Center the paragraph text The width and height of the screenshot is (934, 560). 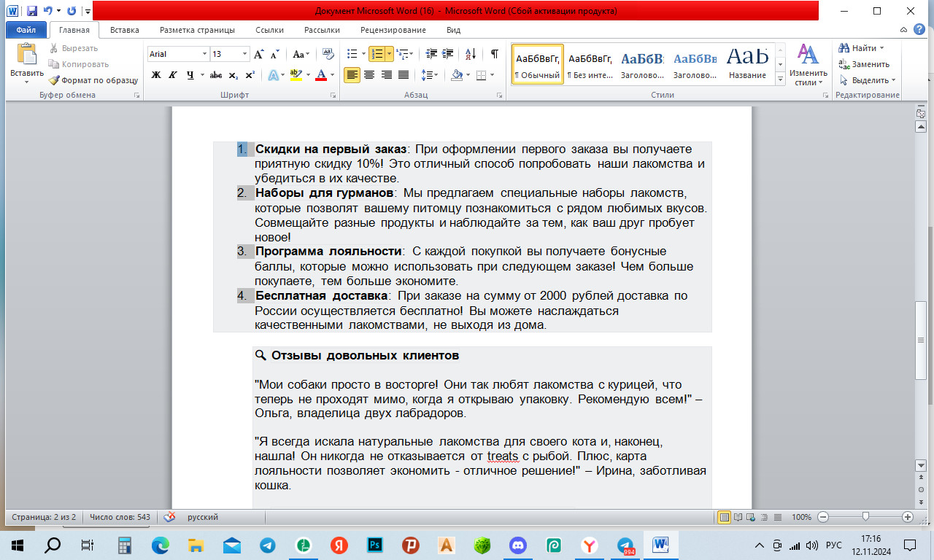pos(369,75)
